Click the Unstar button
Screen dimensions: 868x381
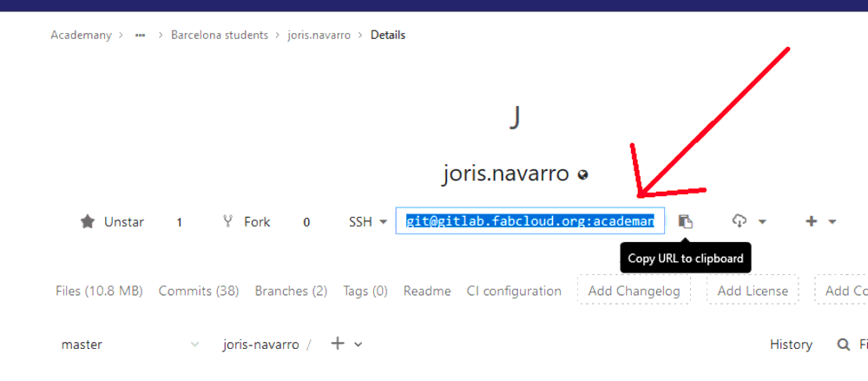(112, 222)
